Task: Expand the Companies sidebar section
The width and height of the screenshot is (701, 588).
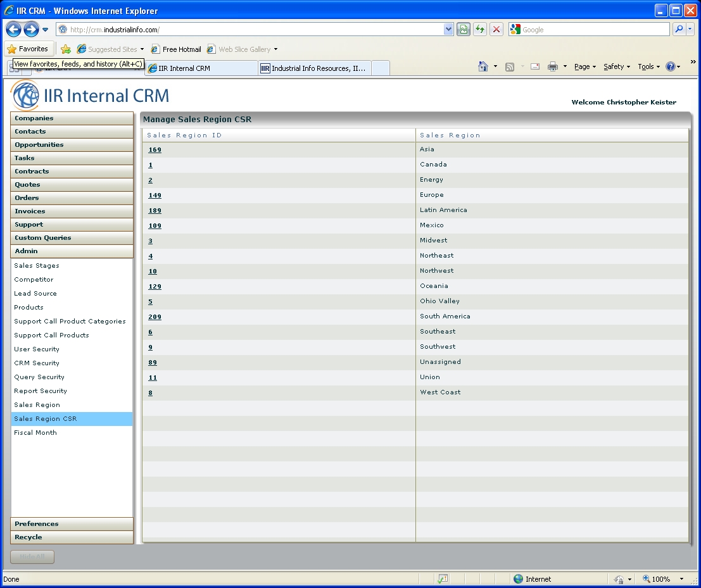Action: pyautogui.click(x=72, y=118)
